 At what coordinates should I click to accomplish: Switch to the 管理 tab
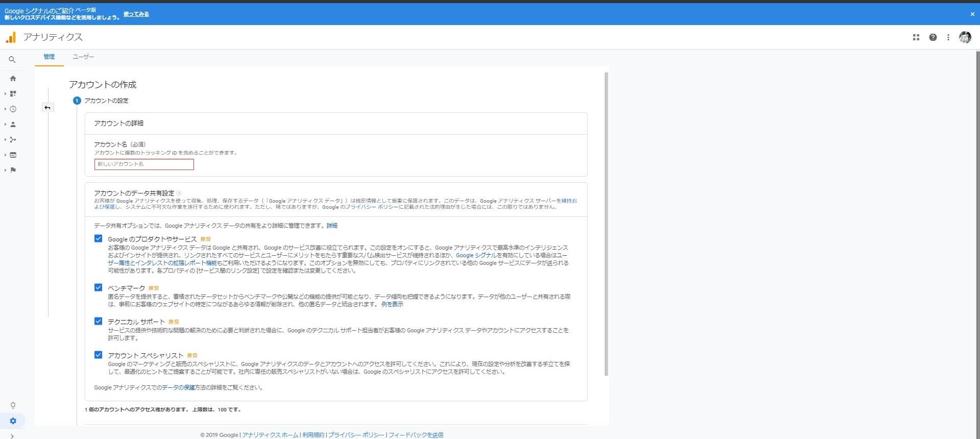49,57
